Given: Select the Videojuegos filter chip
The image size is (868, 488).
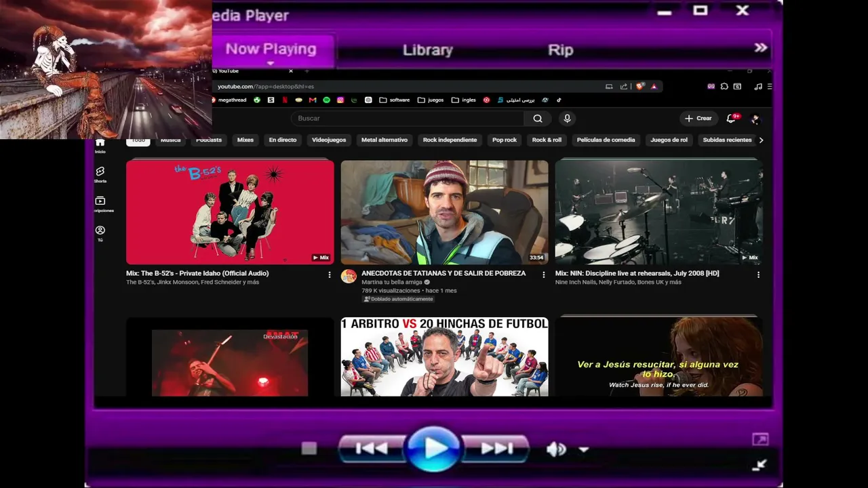Looking at the screenshot, I should click(329, 140).
